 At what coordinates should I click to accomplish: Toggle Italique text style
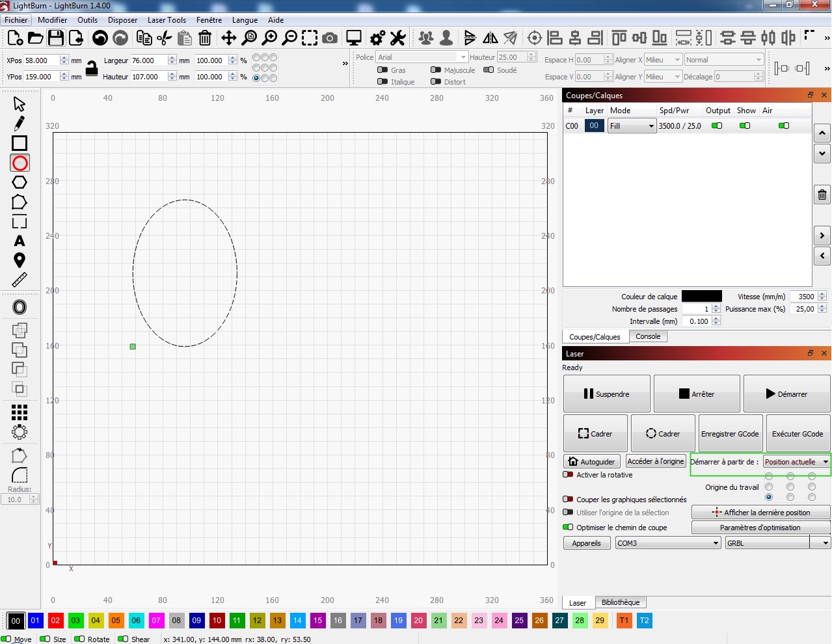[x=382, y=81]
